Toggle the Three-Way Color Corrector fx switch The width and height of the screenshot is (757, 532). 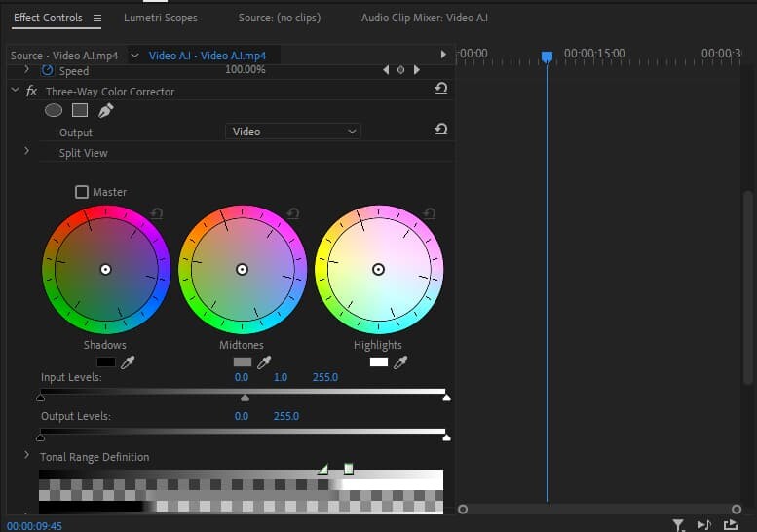[31, 92]
